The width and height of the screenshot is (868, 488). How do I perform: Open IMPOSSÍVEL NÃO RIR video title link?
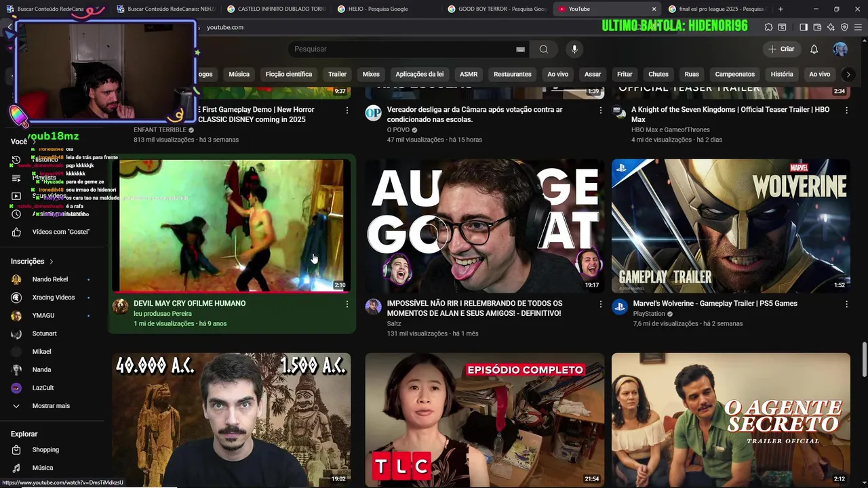[x=475, y=308]
